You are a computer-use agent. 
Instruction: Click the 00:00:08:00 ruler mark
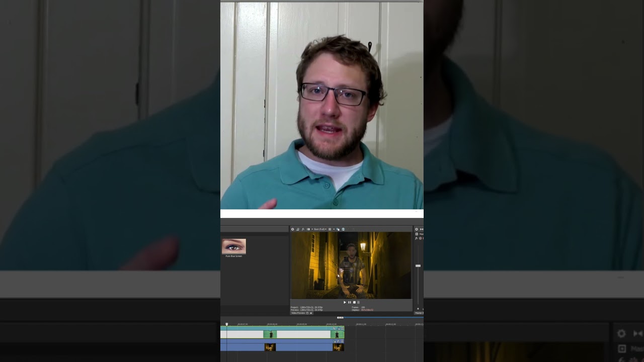pyautogui.click(x=272, y=324)
